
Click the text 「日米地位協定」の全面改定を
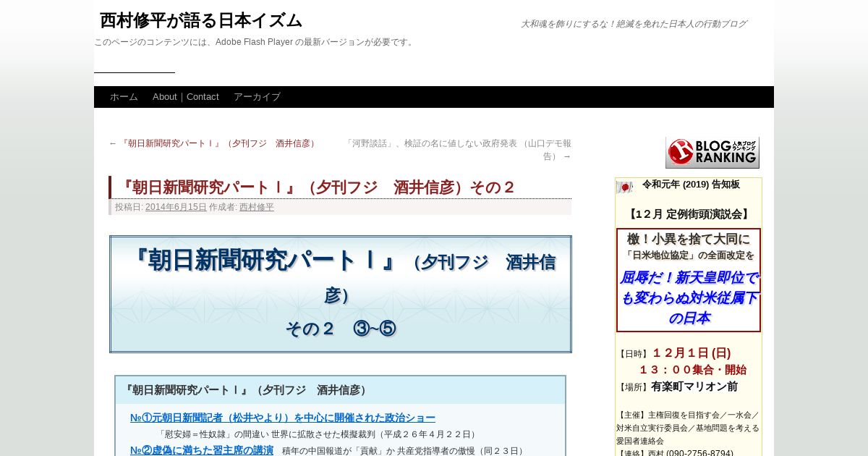(689, 255)
